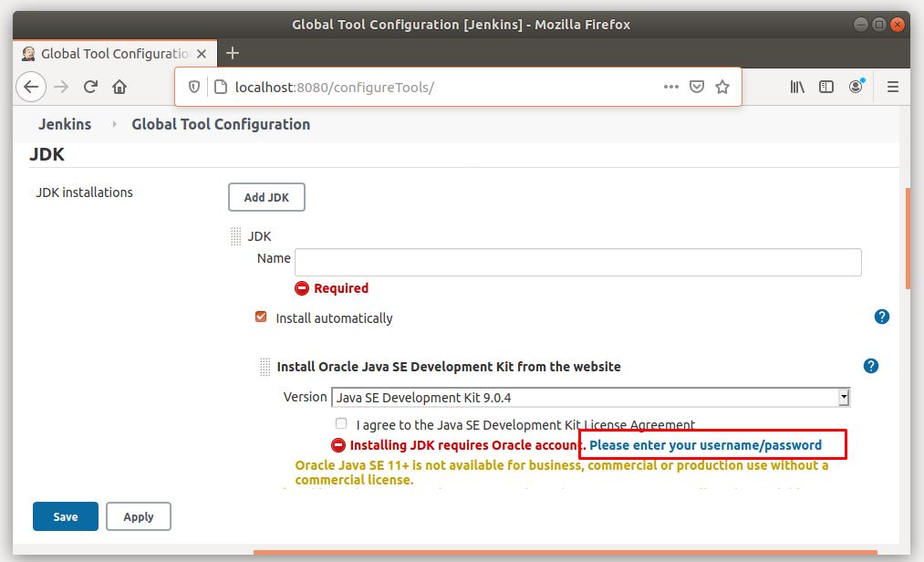Click the empty JDK Name input field
Image resolution: width=924 pixels, height=562 pixels.
[579, 262]
